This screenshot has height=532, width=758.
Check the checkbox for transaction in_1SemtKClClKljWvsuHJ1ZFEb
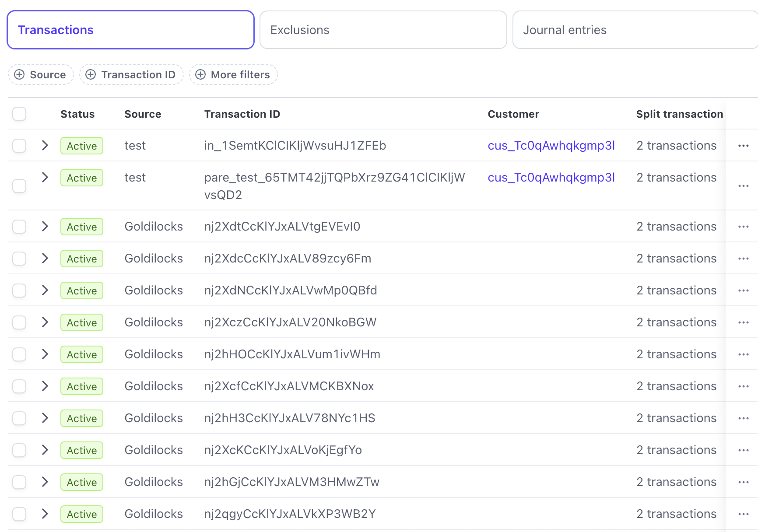tap(19, 145)
